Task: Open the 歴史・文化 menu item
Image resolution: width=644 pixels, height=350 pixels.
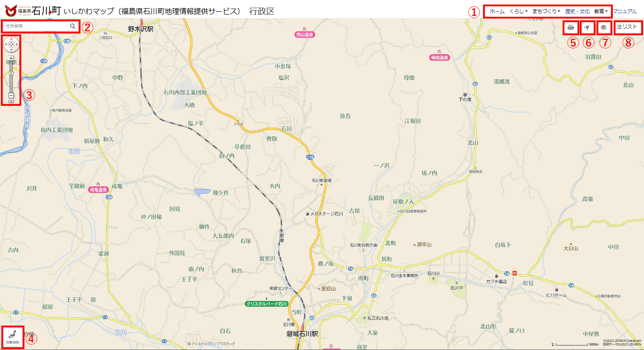Action: (x=578, y=11)
